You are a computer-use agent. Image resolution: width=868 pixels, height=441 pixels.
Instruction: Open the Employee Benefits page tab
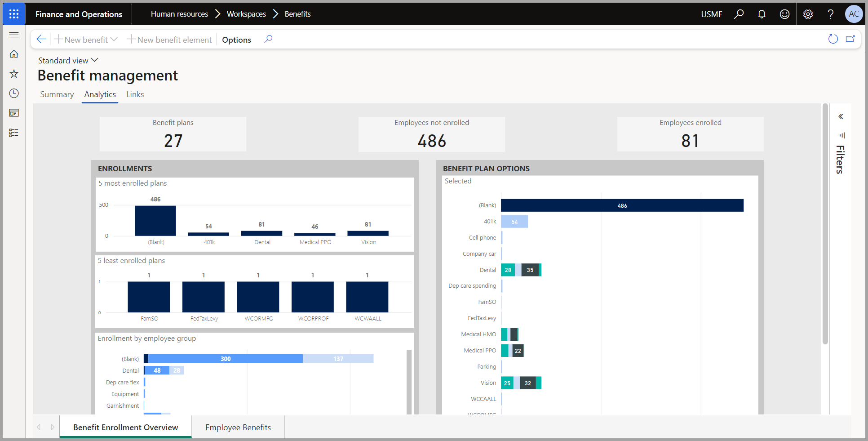tap(238, 427)
